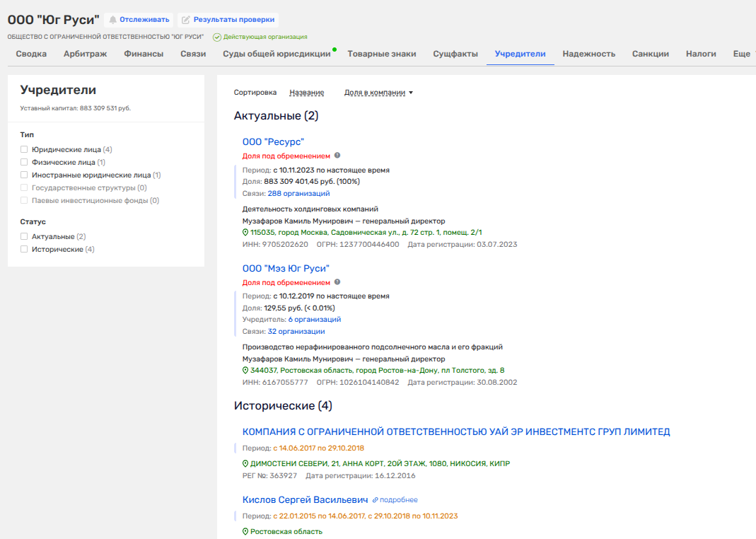Click Уставный капитал: 883 309 531 руб.
The height and width of the screenshot is (539, 756).
click(x=76, y=108)
